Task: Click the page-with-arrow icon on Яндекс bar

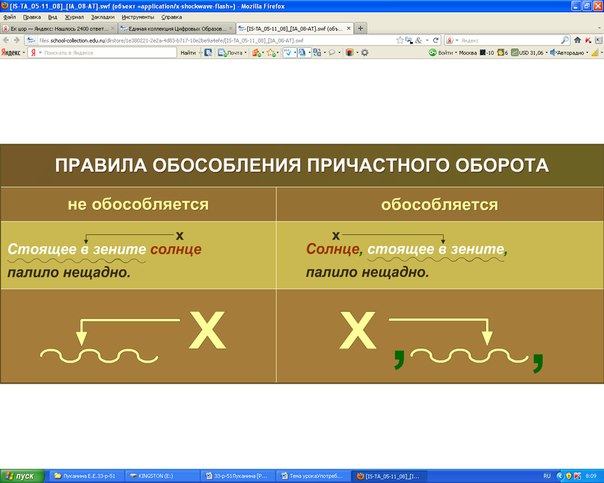Action: [208, 53]
